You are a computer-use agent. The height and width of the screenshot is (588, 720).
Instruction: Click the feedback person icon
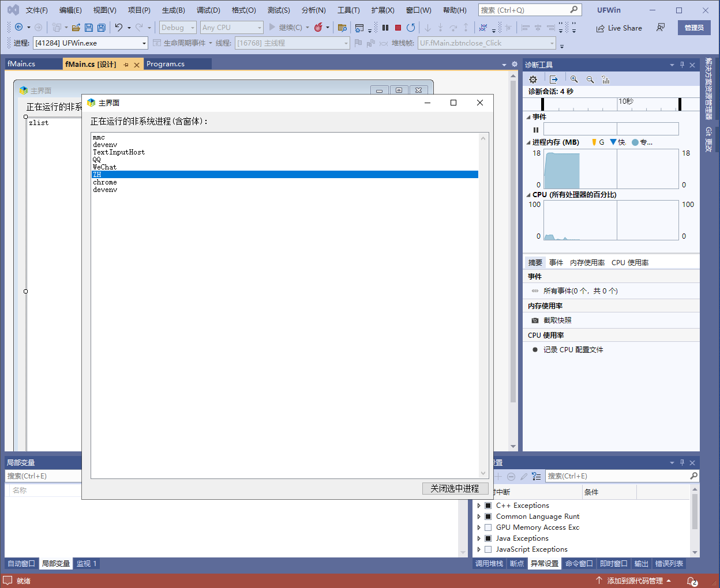(x=661, y=28)
